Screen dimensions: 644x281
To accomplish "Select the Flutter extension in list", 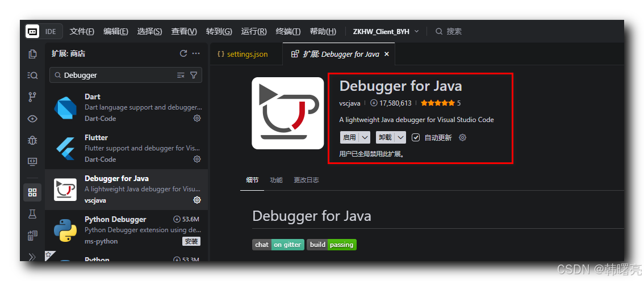I will (126, 148).
